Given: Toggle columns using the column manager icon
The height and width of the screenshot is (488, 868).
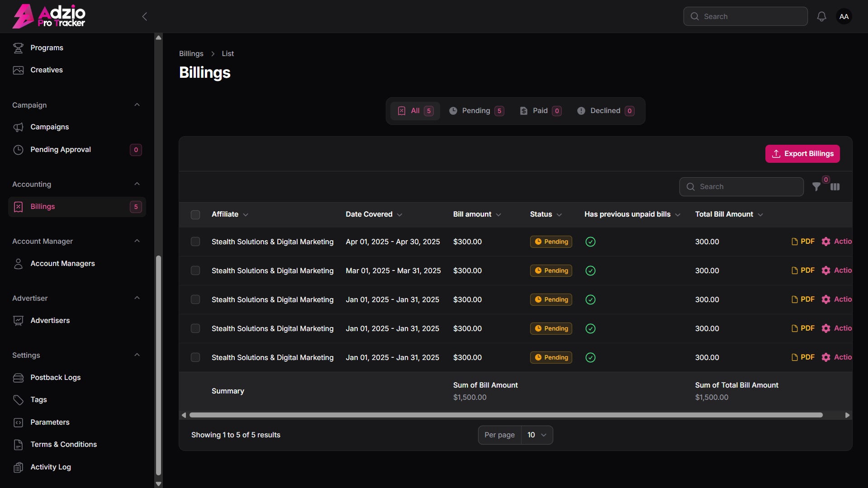Looking at the screenshot, I should (x=835, y=187).
